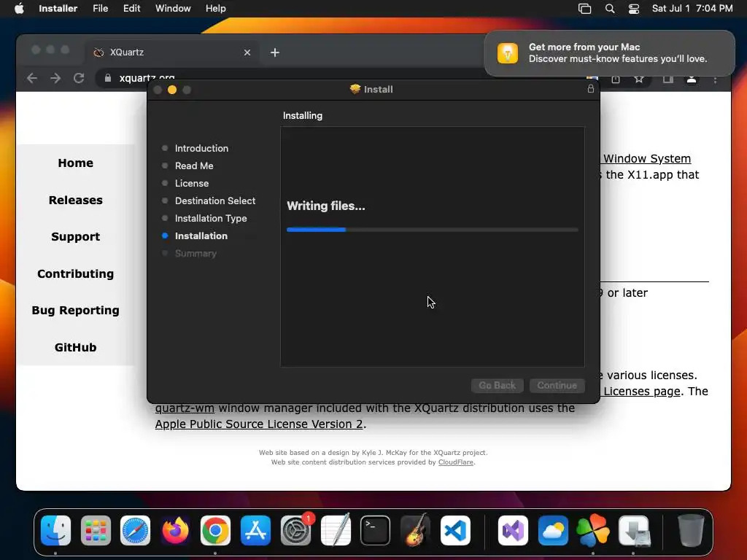Bookmark the page with the star icon
This screenshot has width=747, height=560.
(639, 79)
